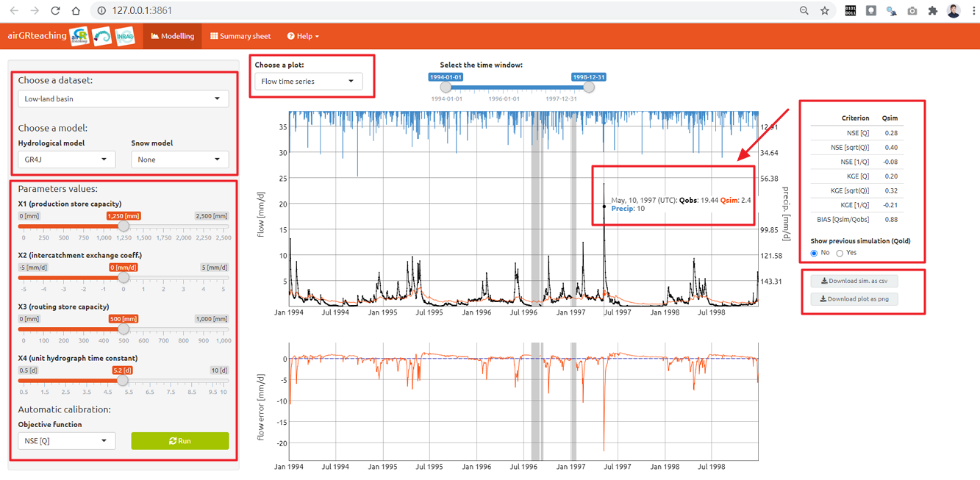Bookmark page with star icon
The image size is (980, 480).
pos(825,11)
